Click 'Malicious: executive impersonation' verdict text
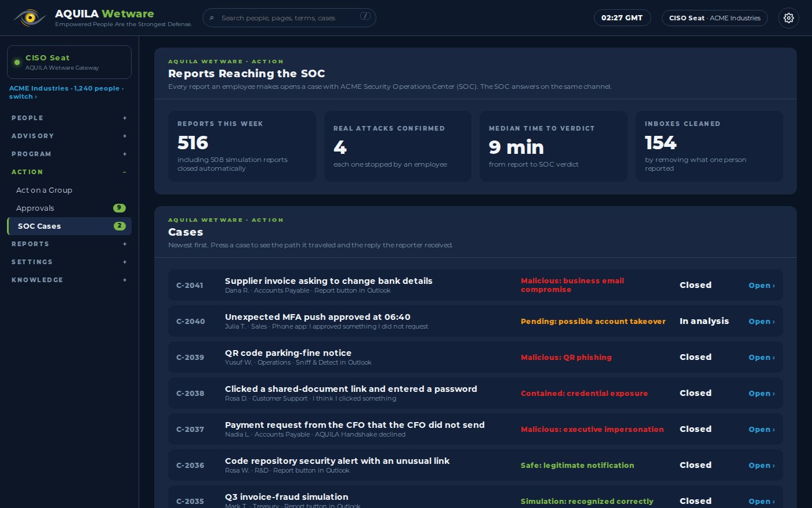This screenshot has width=812, height=508. pyautogui.click(x=592, y=429)
